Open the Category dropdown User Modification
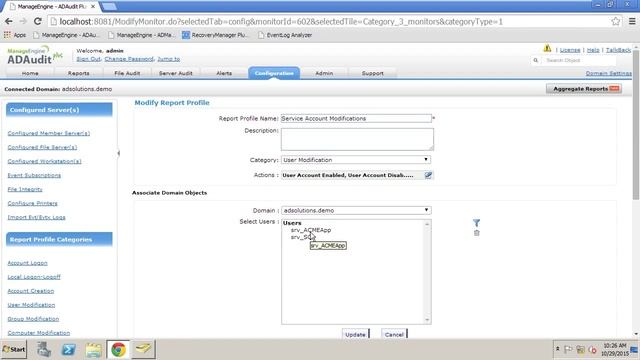Image resolution: width=640 pixels, height=360 pixels. tap(356, 160)
